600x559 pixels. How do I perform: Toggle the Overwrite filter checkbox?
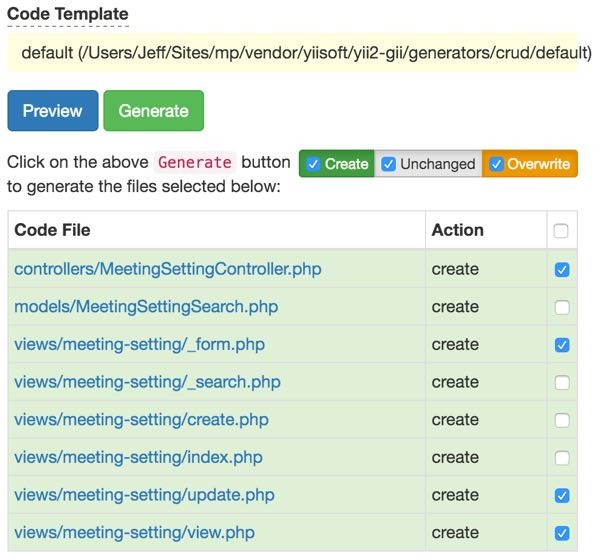coord(496,164)
